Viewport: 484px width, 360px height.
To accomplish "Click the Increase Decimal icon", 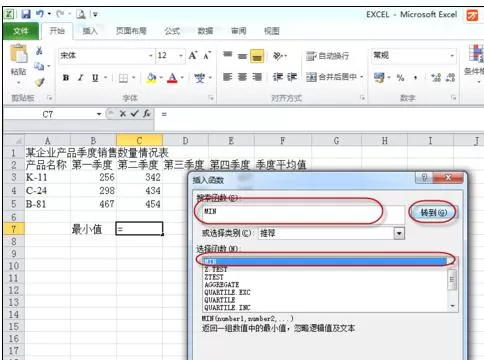I will click(436, 78).
